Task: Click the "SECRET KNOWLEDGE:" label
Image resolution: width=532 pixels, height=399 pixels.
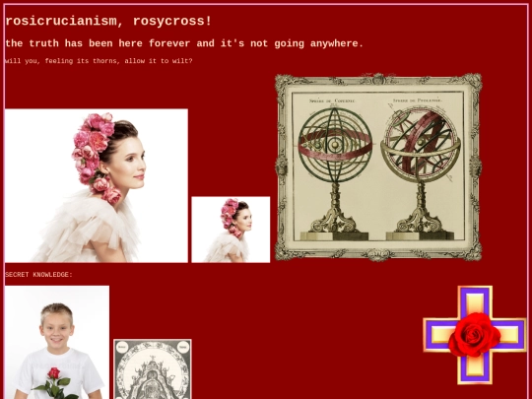Action: tap(38, 275)
